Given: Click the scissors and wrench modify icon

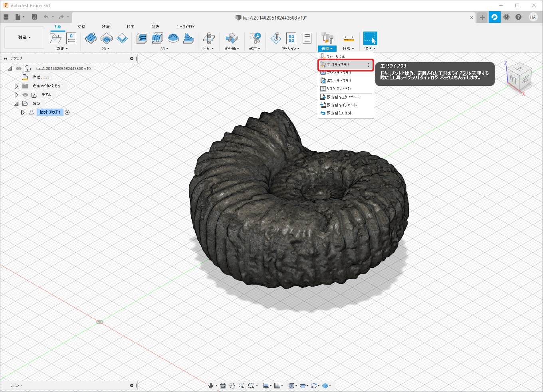Looking at the screenshot, I should (x=255, y=38).
